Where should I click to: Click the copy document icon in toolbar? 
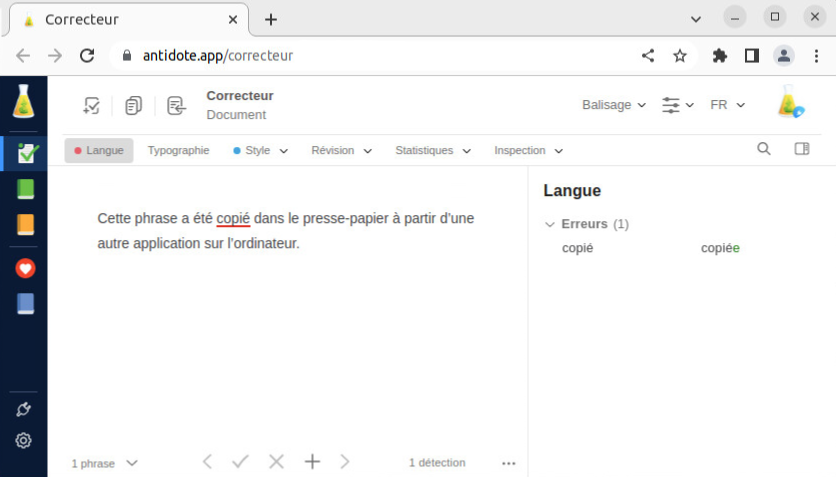coord(133,106)
